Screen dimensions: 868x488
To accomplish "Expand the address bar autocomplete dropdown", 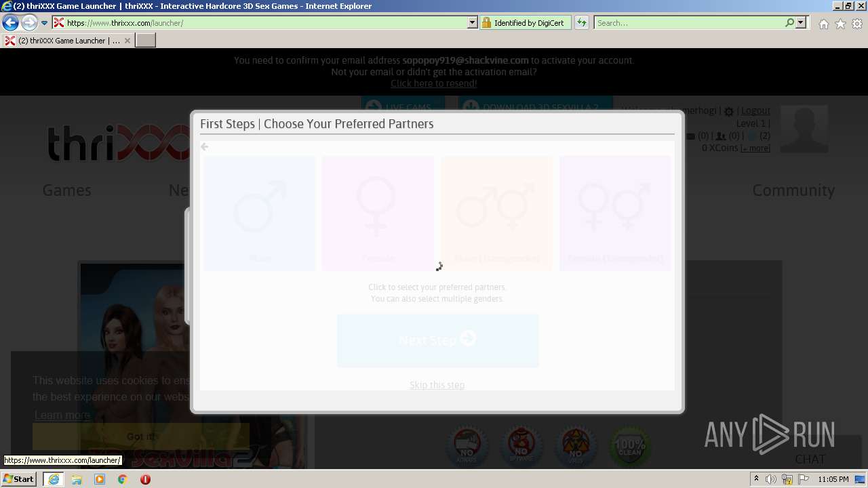I will click(x=473, y=23).
